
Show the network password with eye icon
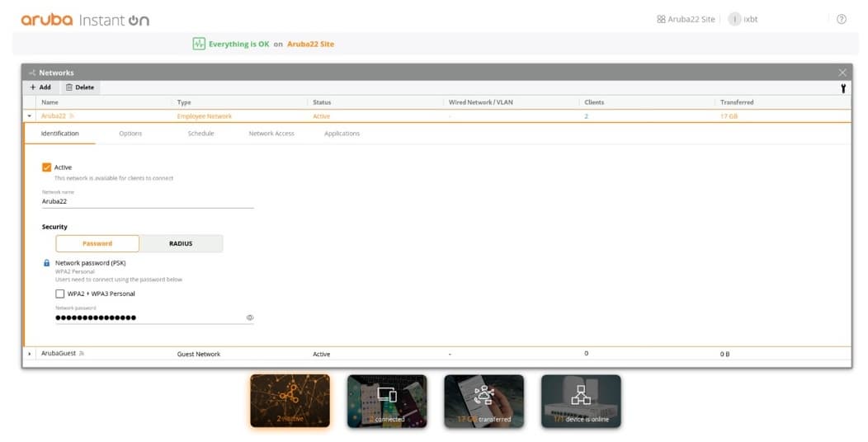point(250,317)
